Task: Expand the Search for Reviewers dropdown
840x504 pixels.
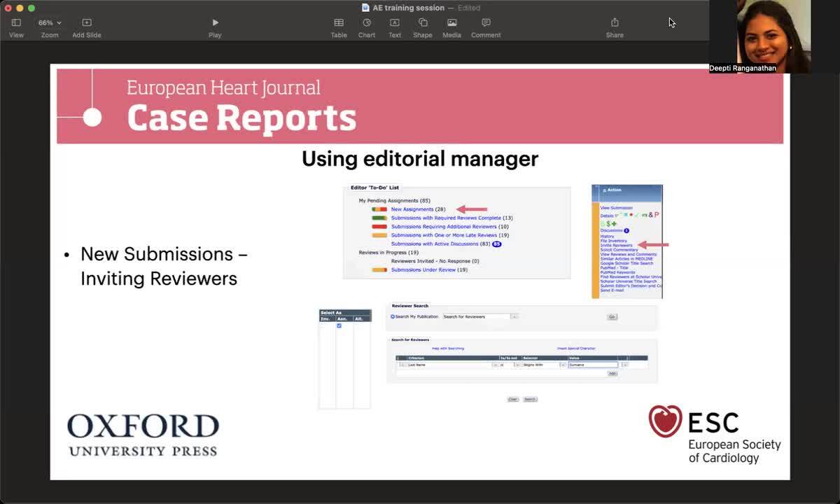Action: (x=514, y=316)
